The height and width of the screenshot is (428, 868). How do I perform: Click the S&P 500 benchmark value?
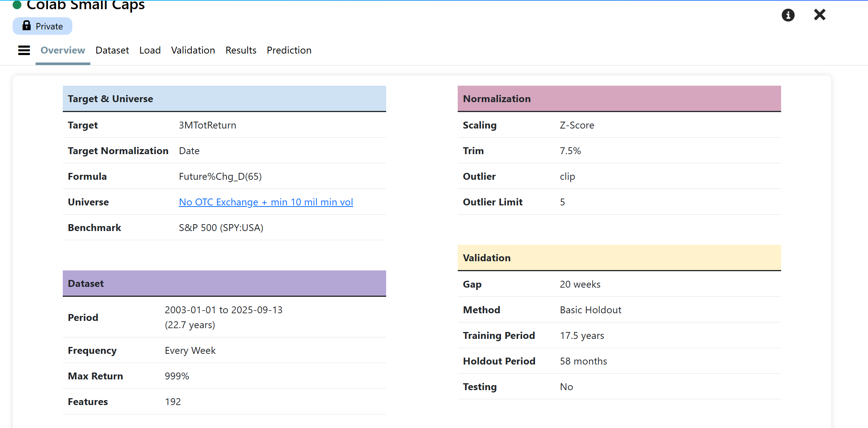pos(221,228)
